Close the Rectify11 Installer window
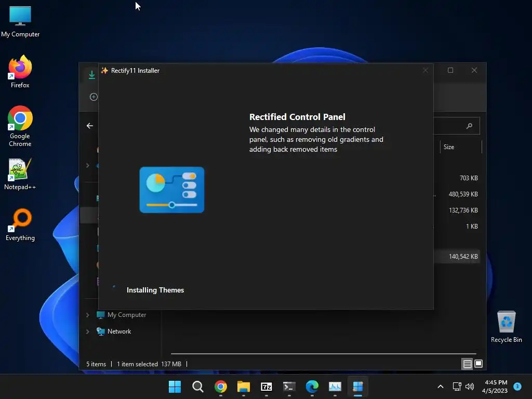The image size is (532, 399). click(x=425, y=70)
